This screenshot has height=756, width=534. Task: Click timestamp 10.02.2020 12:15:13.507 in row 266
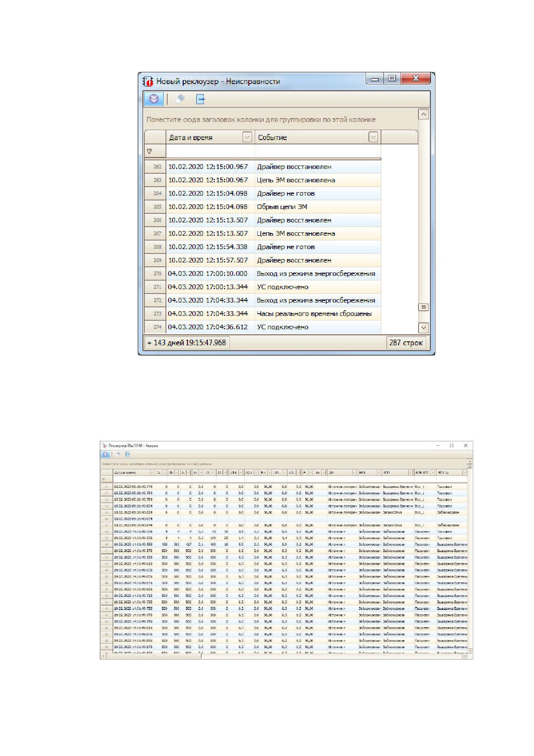208,220
